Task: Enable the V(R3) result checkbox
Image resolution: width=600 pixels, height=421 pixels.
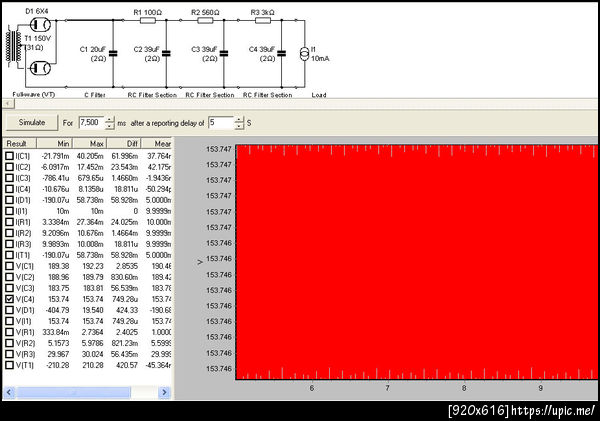Action: point(10,354)
